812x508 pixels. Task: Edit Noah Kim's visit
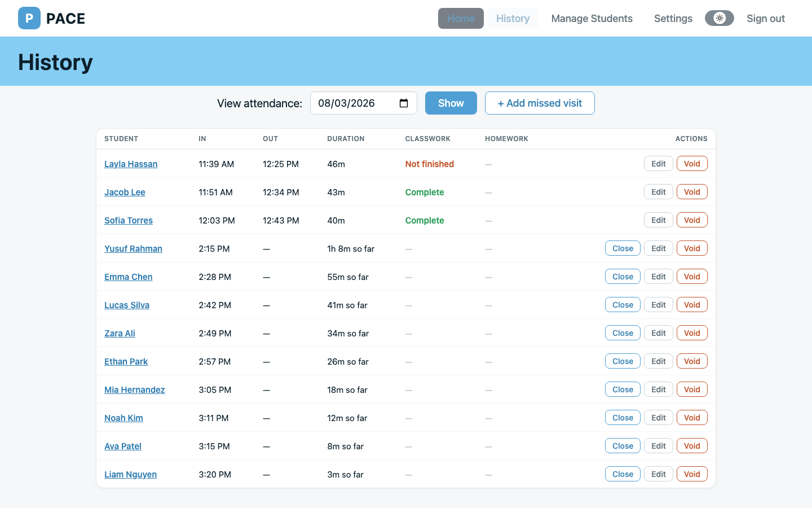659,418
